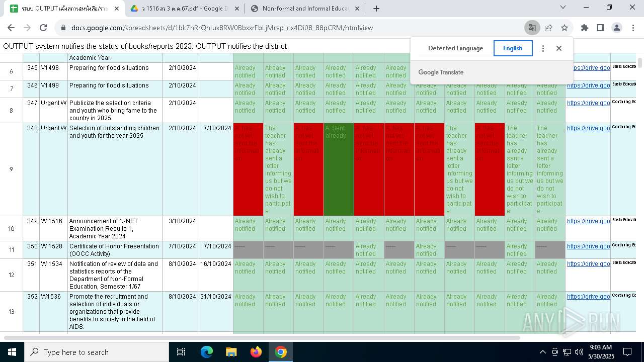Close the 1516 pdf Google Drive tab

pyautogui.click(x=237, y=9)
